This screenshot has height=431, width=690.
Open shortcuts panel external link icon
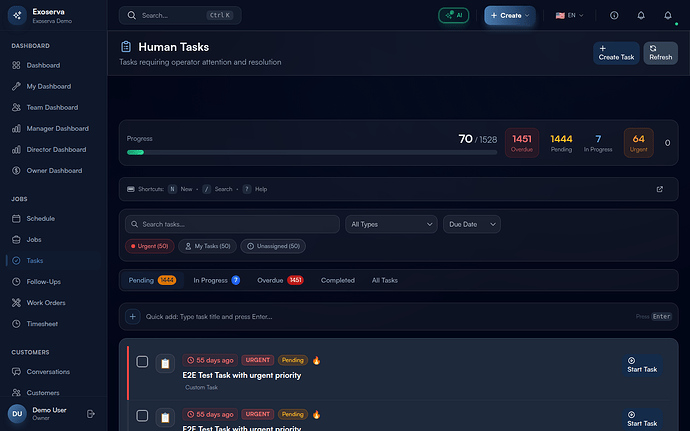point(659,189)
